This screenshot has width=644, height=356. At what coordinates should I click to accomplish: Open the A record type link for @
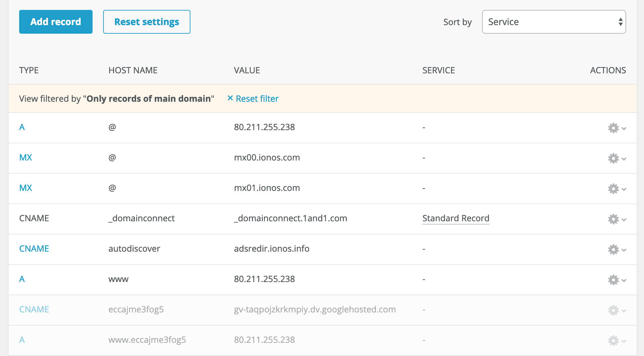pos(22,127)
